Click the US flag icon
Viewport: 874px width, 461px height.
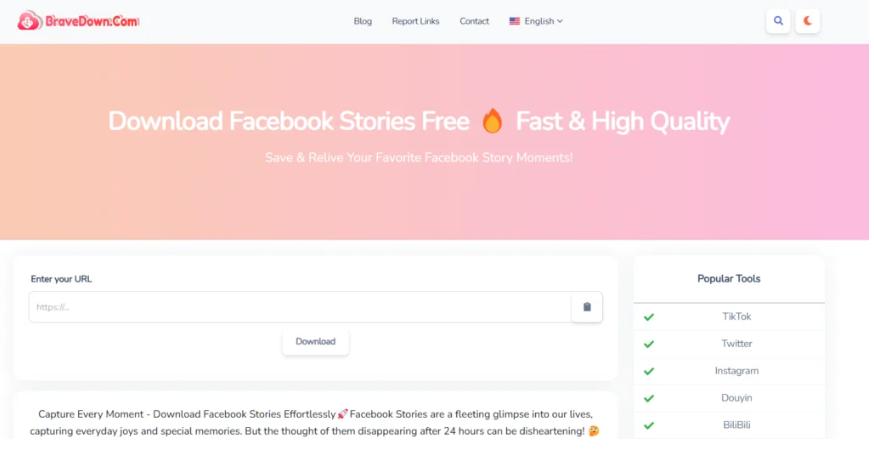click(x=514, y=21)
